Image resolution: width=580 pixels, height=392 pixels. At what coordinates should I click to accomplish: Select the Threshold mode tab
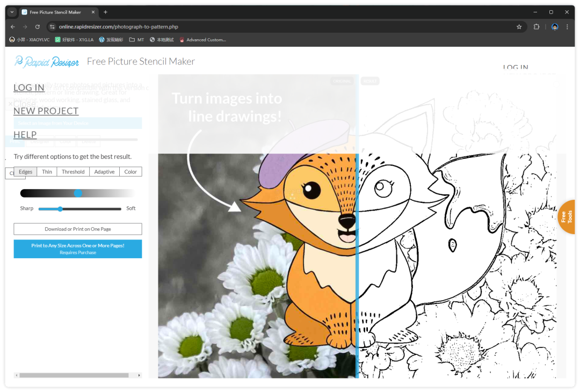73,172
